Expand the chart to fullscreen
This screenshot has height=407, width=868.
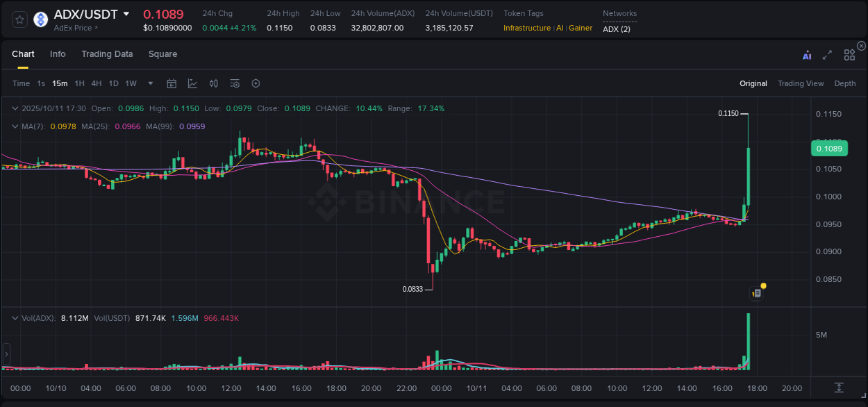coord(827,54)
